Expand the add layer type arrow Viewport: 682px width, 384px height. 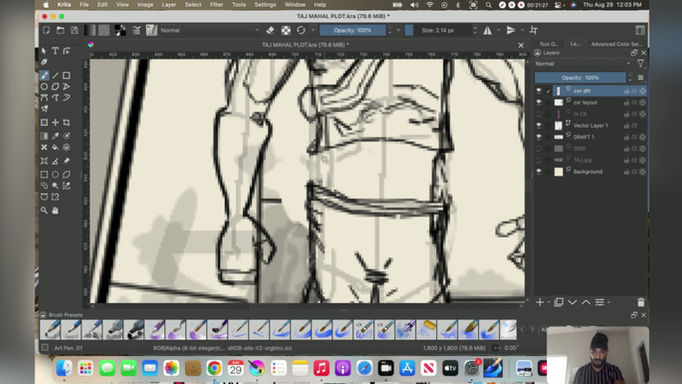(549, 302)
